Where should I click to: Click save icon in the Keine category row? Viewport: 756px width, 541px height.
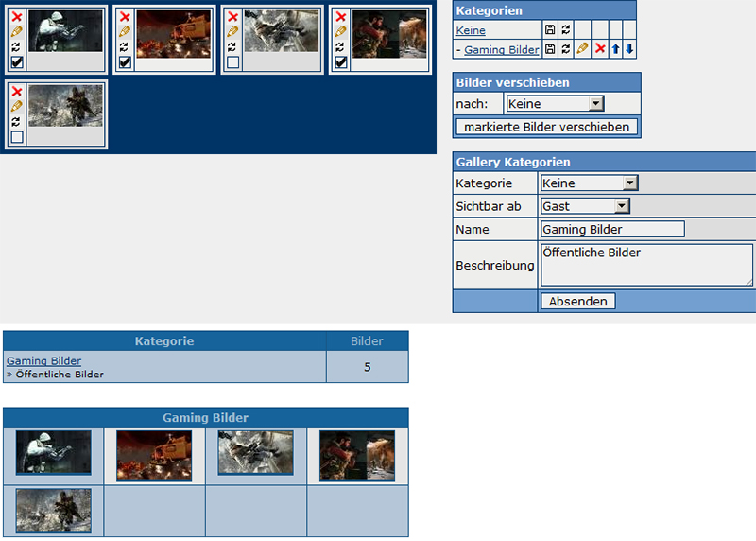coord(550,30)
